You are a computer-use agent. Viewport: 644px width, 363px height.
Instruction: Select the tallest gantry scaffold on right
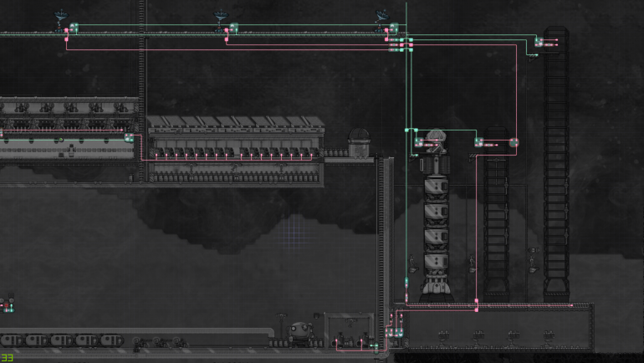[556, 164]
